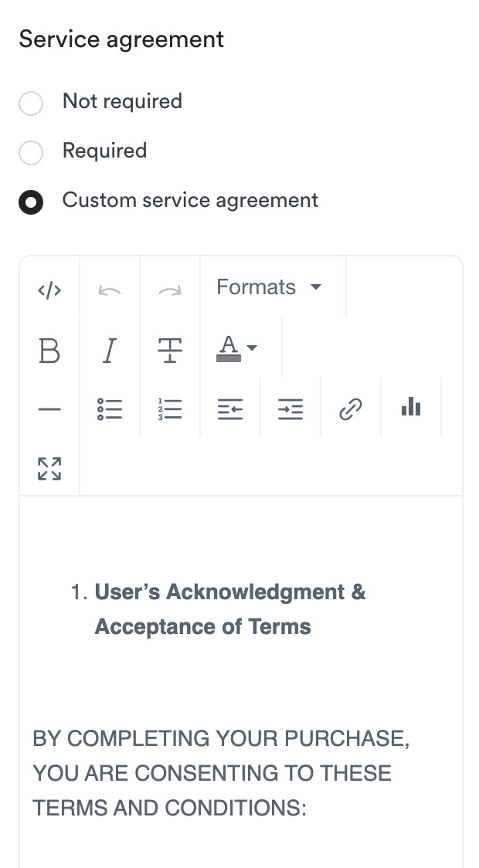Image resolution: width=479 pixels, height=868 pixels.
Task: Select the Not required option
Action: point(31,103)
